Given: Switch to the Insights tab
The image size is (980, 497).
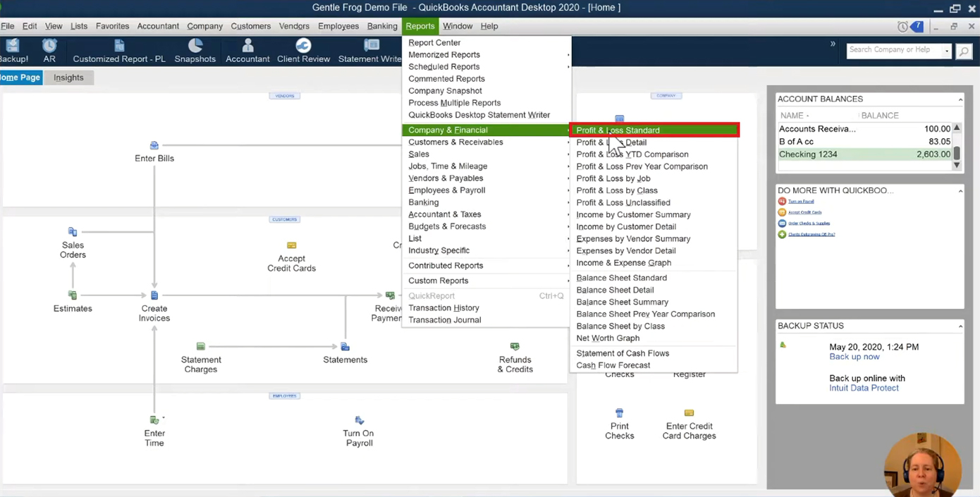Looking at the screenshot, I should [x=68, y=78].
